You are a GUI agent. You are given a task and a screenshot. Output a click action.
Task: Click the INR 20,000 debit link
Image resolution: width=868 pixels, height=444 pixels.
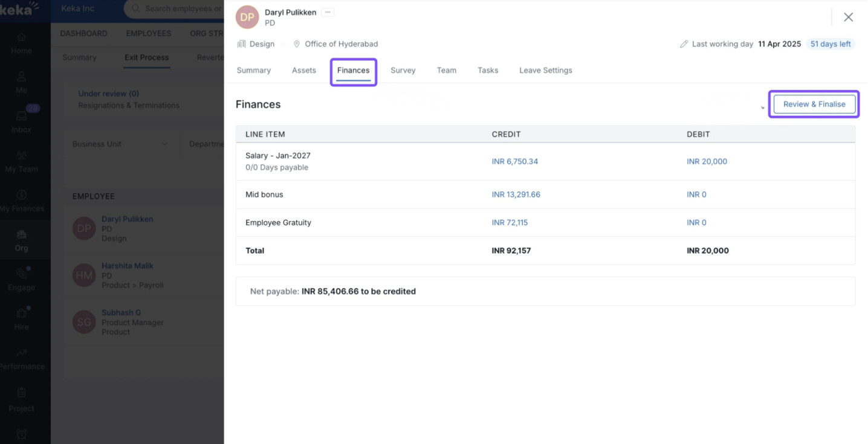pyautogui.click(x=707, y=161)
